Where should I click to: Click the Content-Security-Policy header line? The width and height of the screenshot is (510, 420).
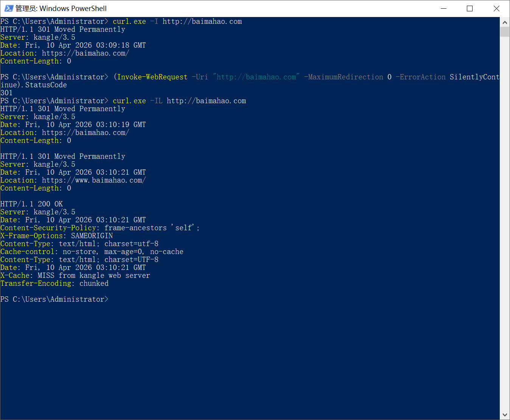(x=100, y=228)
